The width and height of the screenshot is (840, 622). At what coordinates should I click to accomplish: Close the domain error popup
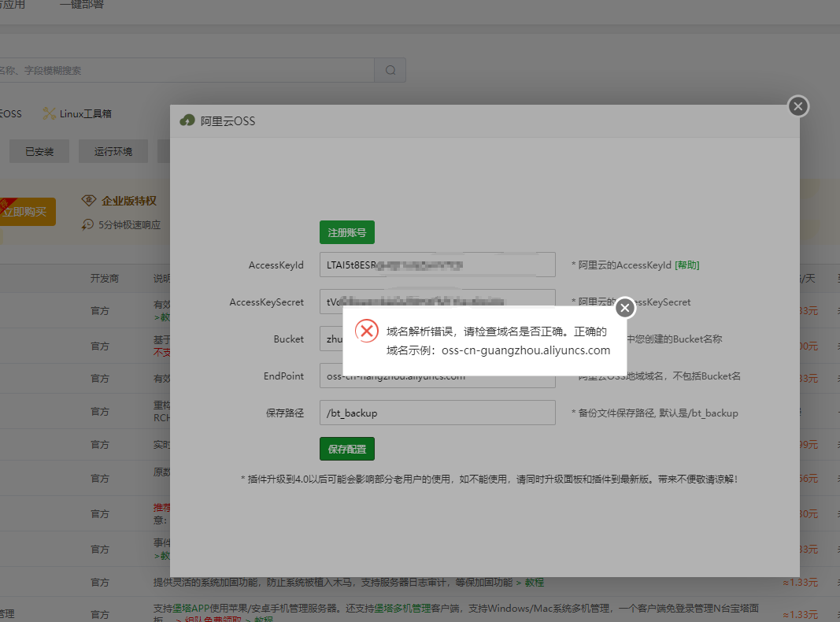pyautogui.click(x=624, y=308)
